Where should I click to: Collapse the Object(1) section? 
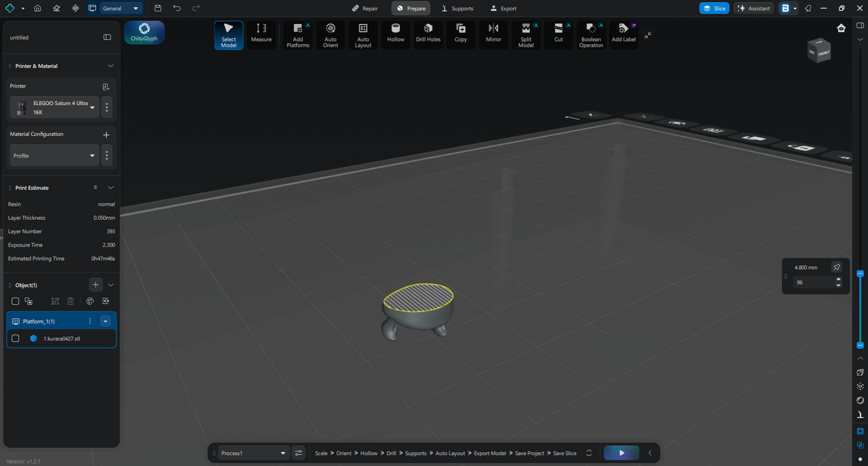click(111, 285)
